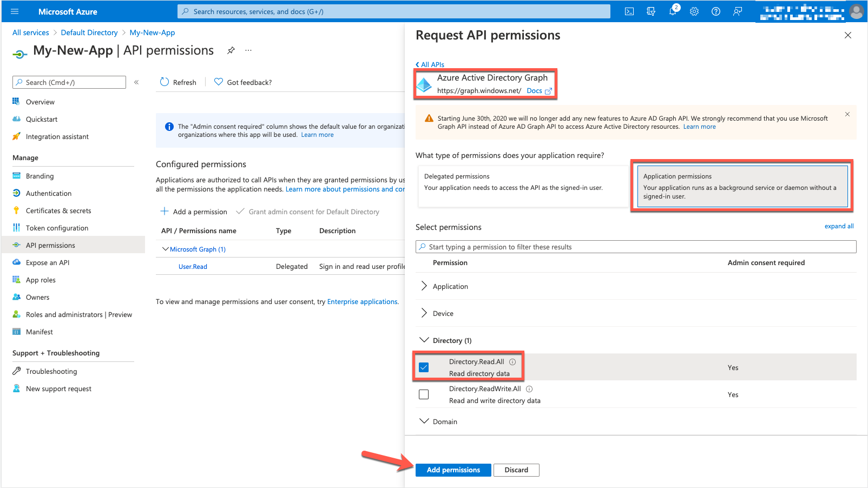Open Owners menu item
Screen dimensions: 868x488
click(37, 297)
